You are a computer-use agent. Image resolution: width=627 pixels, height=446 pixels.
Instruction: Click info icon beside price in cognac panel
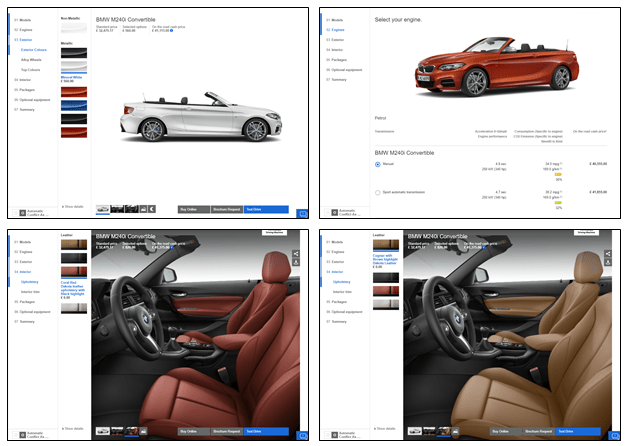[484, 247]
